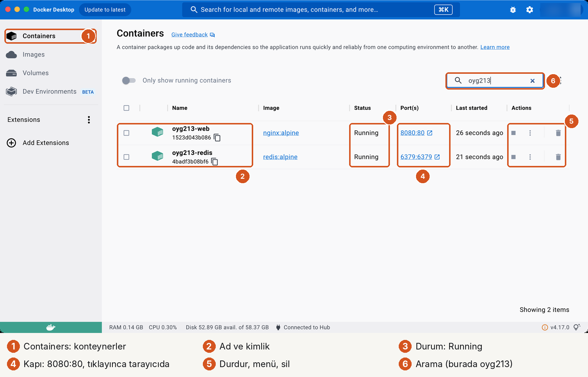Viewport: 588px width, 377px height.
Task: Open the settings gear icon
Action: pyautogui.click(x=530, y=10)
